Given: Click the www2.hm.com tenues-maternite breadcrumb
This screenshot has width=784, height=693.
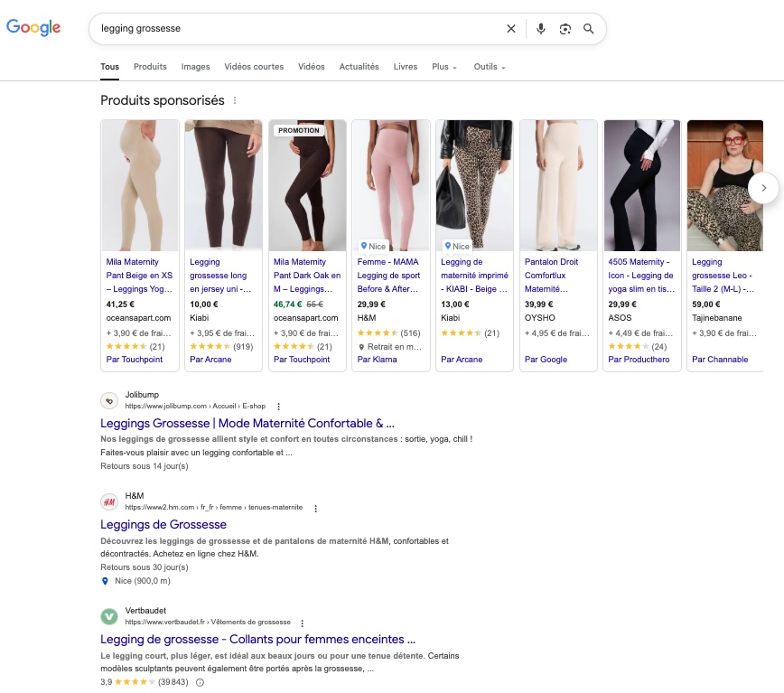Looking at the screenshot, I should [x=214, y=508].
